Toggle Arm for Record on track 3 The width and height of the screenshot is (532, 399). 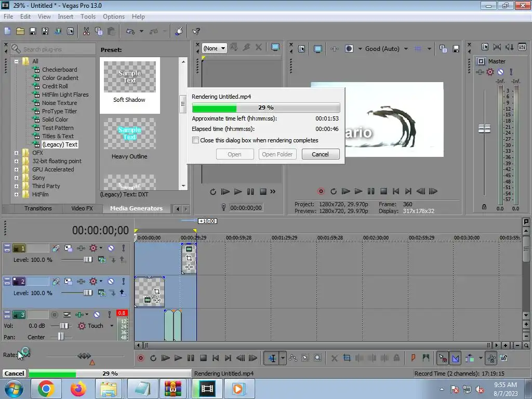click(x=54, y=315)
